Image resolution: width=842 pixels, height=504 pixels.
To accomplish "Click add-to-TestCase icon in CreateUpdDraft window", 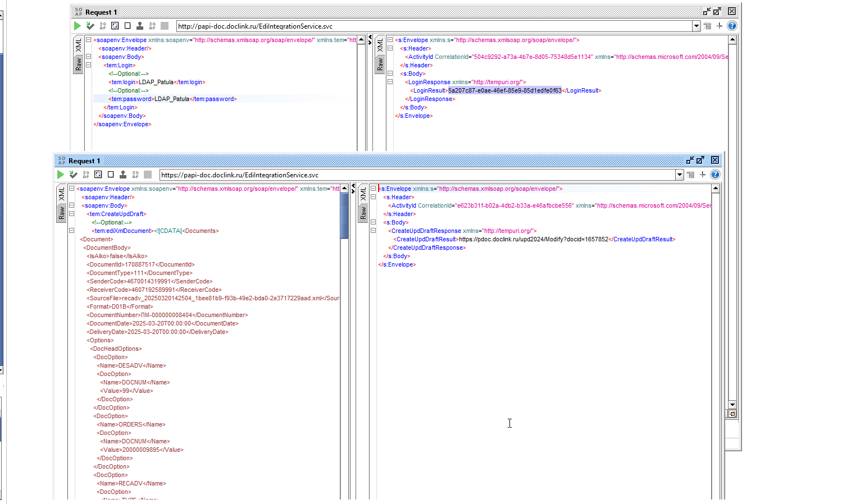I will click(73, 175).
